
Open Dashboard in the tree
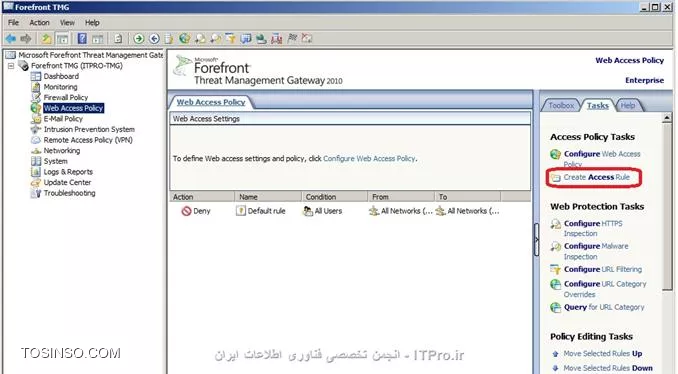(x=61, y=76)
